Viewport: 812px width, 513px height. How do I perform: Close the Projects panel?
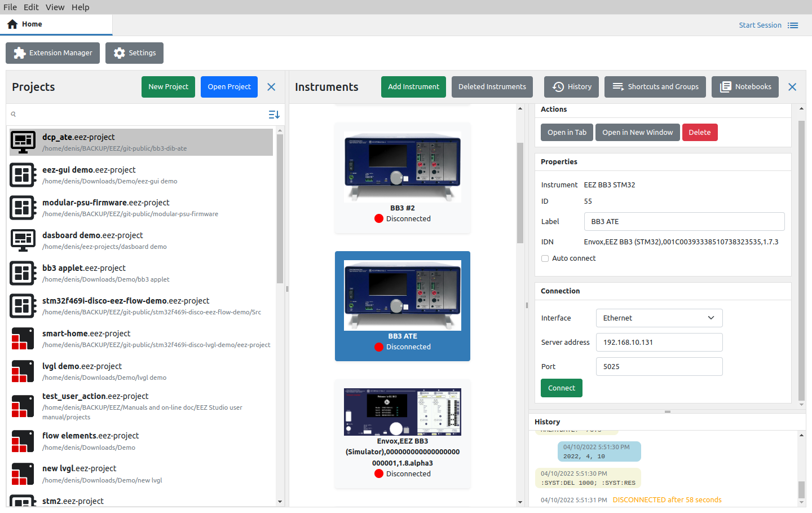[x=271, y=87]
